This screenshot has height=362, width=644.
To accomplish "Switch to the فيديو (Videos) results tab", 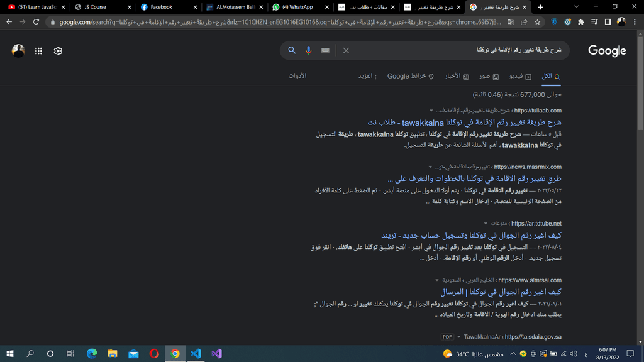I will 520,76.
